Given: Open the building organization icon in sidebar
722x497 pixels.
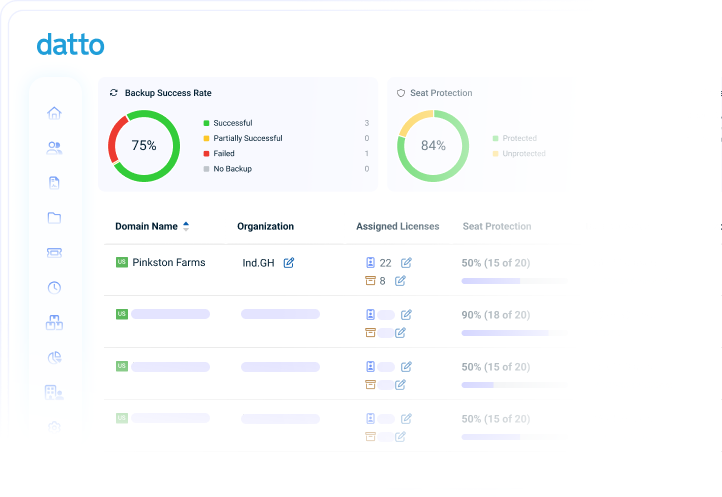Looking at the screenshot, I should (x=54, y=392).
